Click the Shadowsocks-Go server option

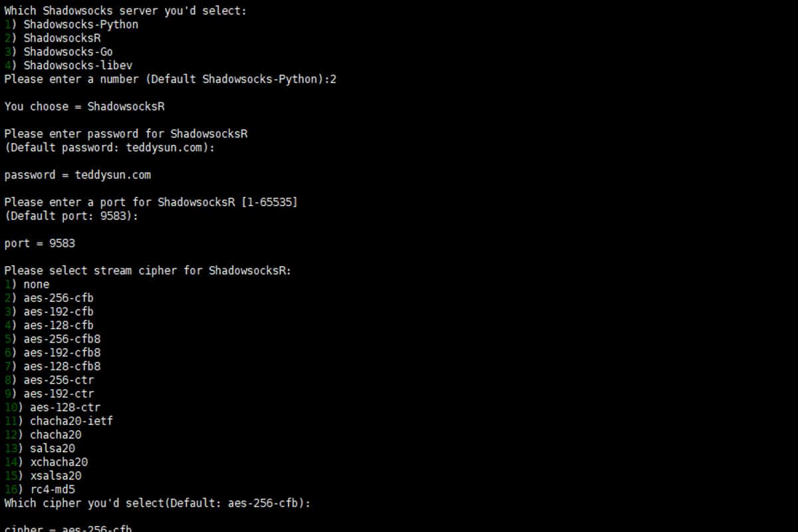[x=68, y=52]
